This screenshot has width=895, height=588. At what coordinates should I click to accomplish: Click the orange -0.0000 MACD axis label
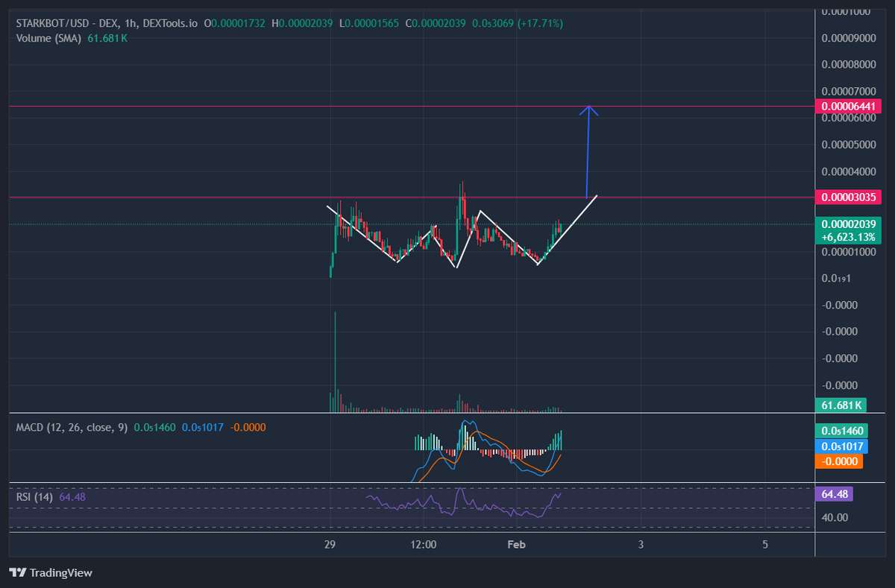840,461
